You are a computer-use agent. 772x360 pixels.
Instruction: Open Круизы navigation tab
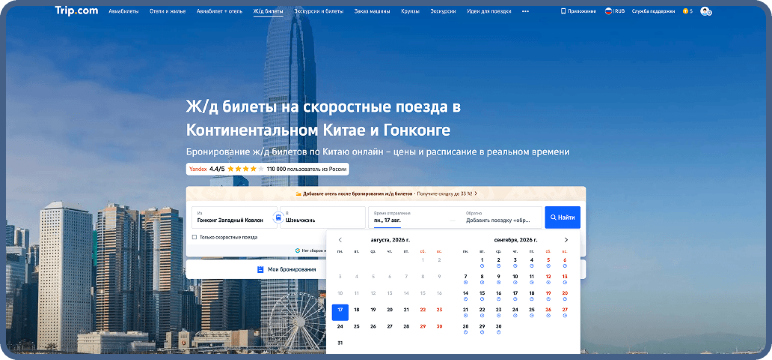pos(410,11)
